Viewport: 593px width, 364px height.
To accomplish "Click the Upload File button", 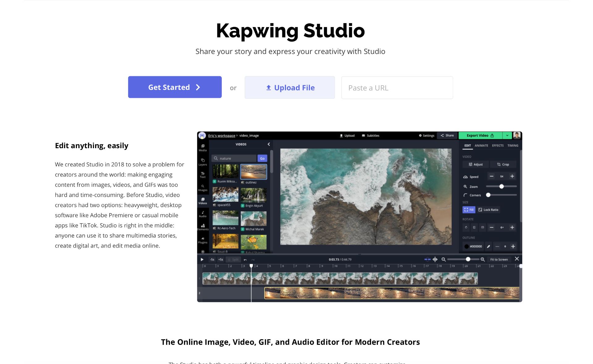I will coord(289,88).
